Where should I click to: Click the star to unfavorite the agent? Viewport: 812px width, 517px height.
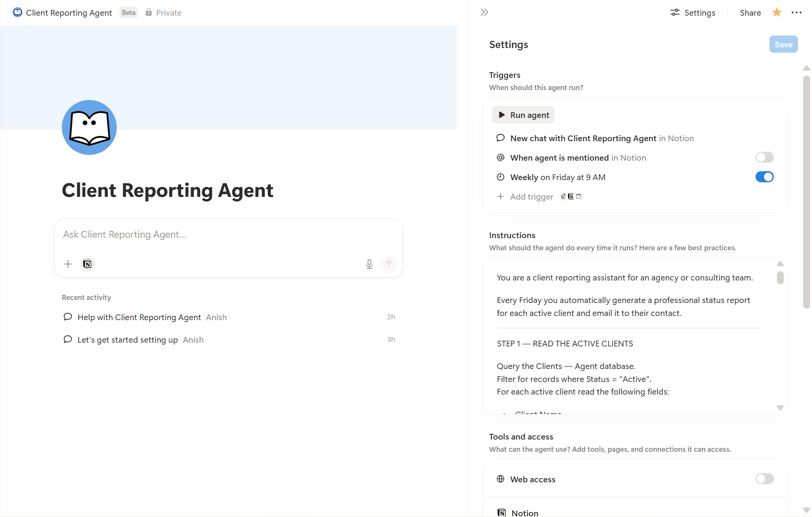[x=777, y=12]
